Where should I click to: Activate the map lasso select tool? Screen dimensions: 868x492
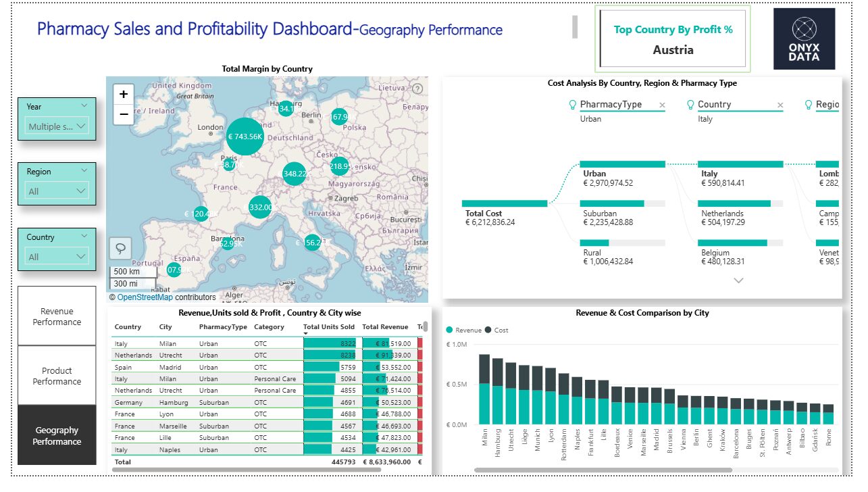(120, 248)
